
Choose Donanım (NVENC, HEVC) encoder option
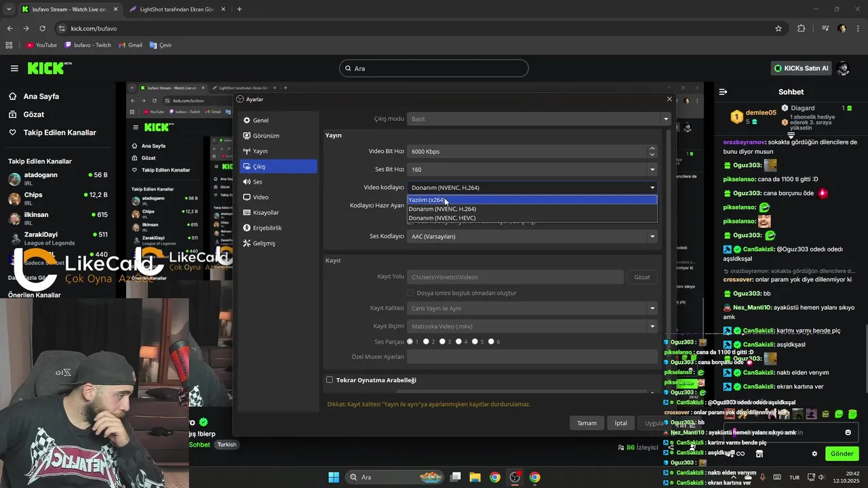coord(532,218)
